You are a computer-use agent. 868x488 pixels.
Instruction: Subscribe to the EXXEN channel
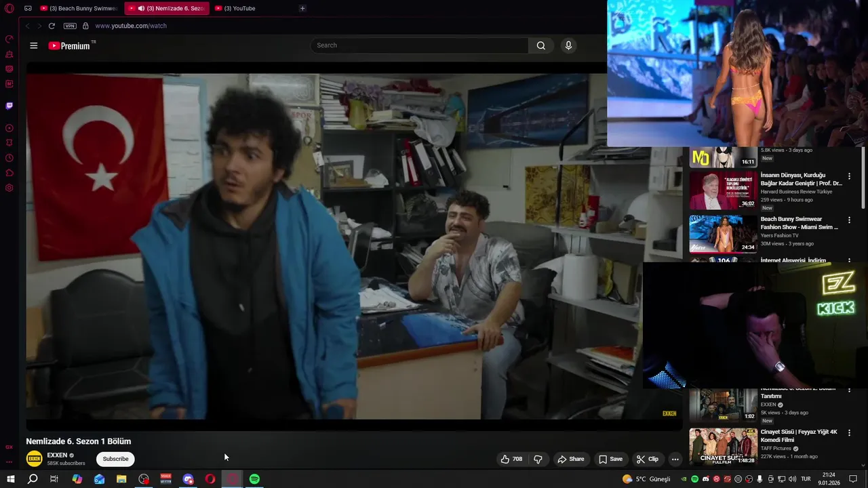click(115, 459)
